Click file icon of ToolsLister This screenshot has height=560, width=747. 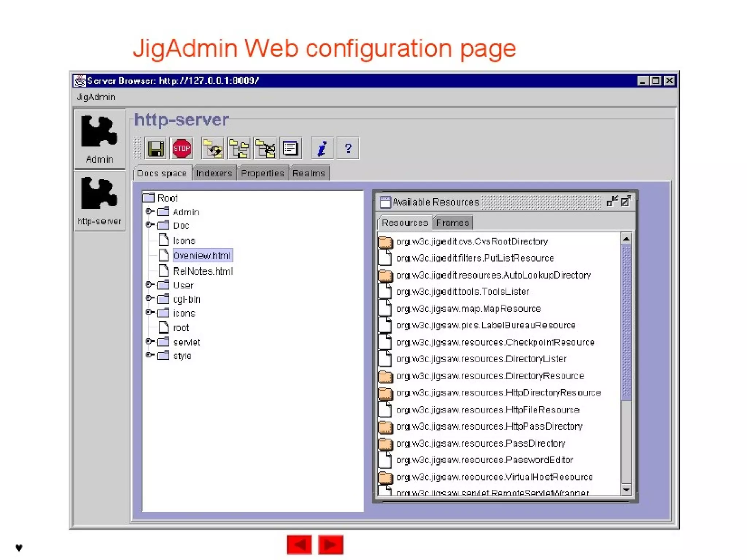(385, 291)
